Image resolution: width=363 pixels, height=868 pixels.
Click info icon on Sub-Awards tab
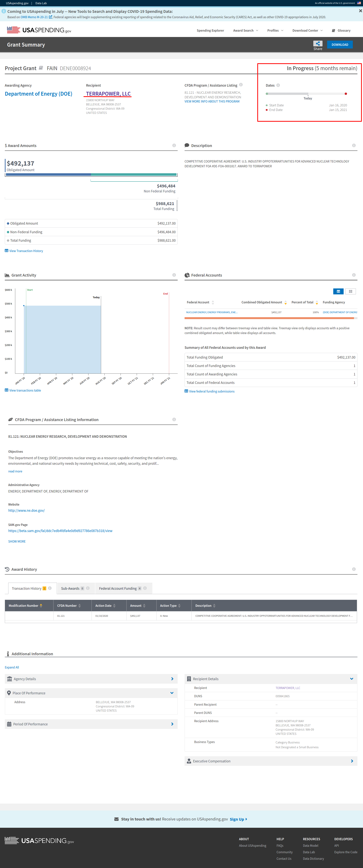pos(88,588)
